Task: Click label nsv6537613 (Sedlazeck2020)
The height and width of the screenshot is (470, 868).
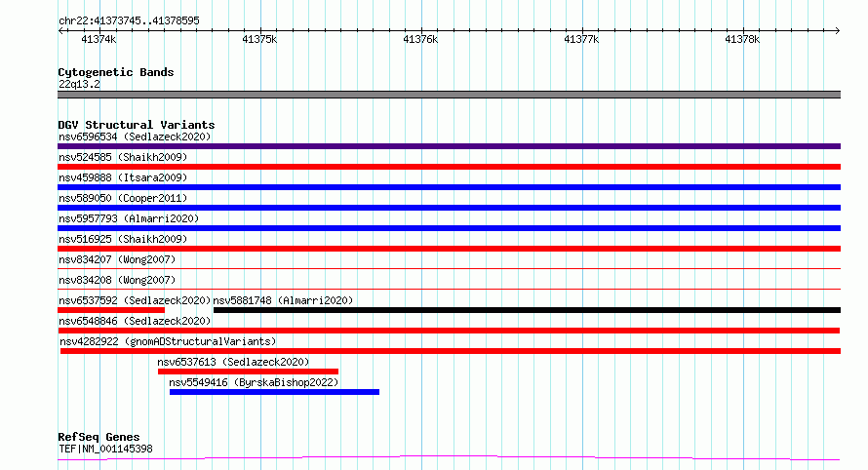Action: pos(233,362)
